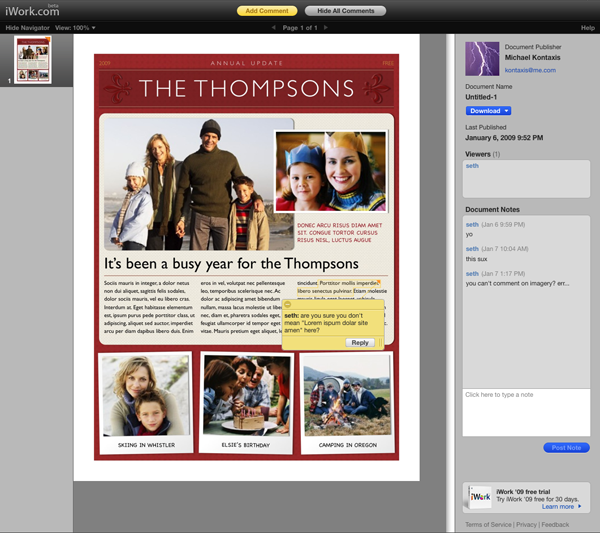Viewport: 600px width, 533px height.
Task: Collapse the yellow comment using its corner icon
Action: (x=288, y=303)
